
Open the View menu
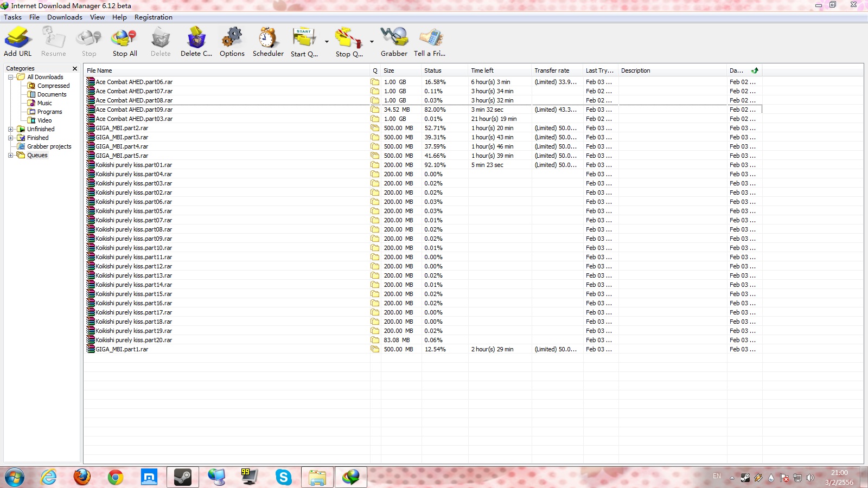[97, 17]
